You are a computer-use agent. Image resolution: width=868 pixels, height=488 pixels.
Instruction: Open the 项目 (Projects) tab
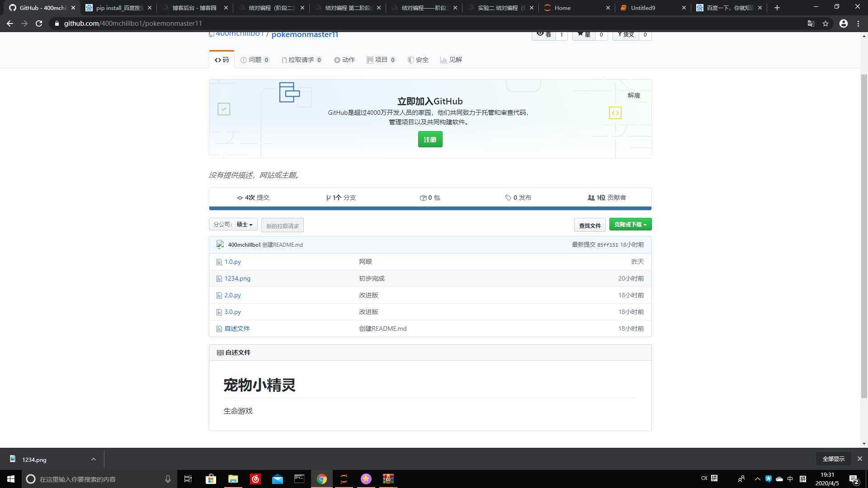(x=381, y=60)
